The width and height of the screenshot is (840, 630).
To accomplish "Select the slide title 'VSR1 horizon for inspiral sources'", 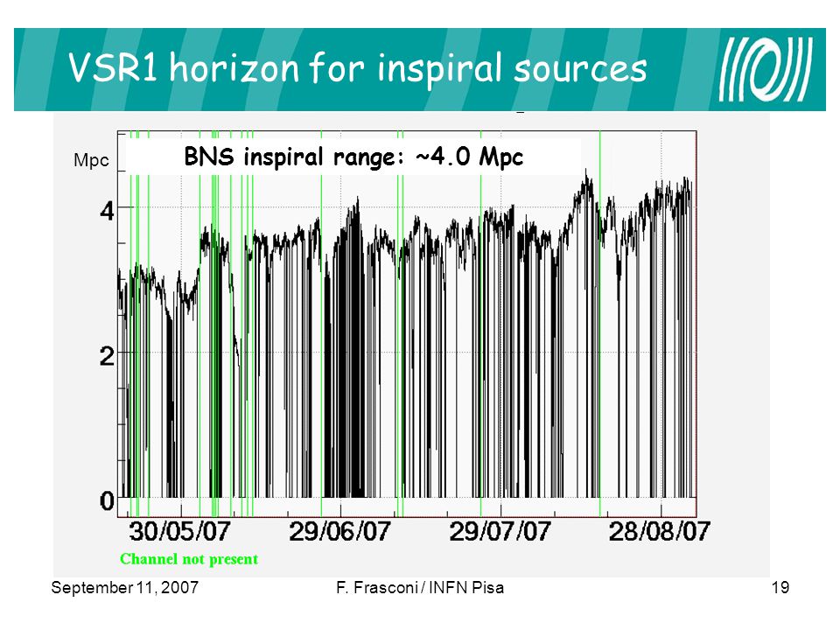I will point(358,68).
